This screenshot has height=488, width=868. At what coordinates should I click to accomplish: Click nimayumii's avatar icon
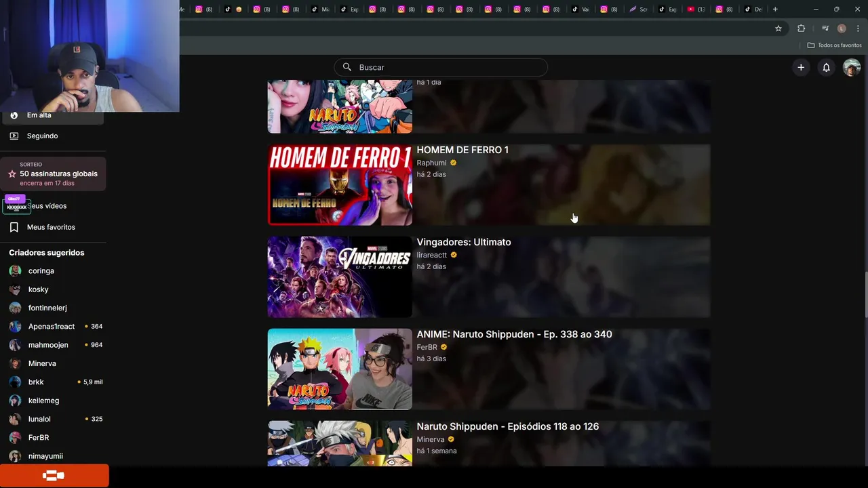(15, 456)
